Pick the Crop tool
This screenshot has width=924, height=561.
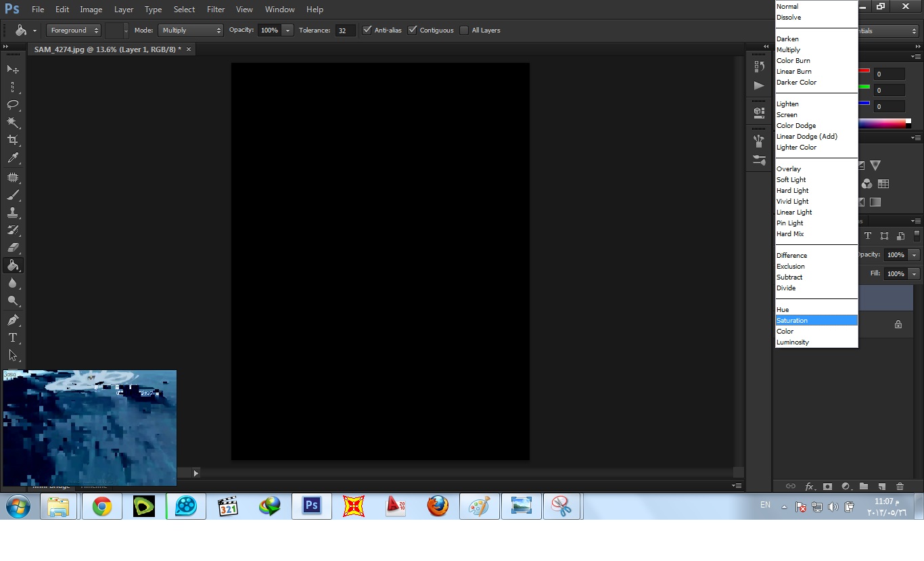12,141
